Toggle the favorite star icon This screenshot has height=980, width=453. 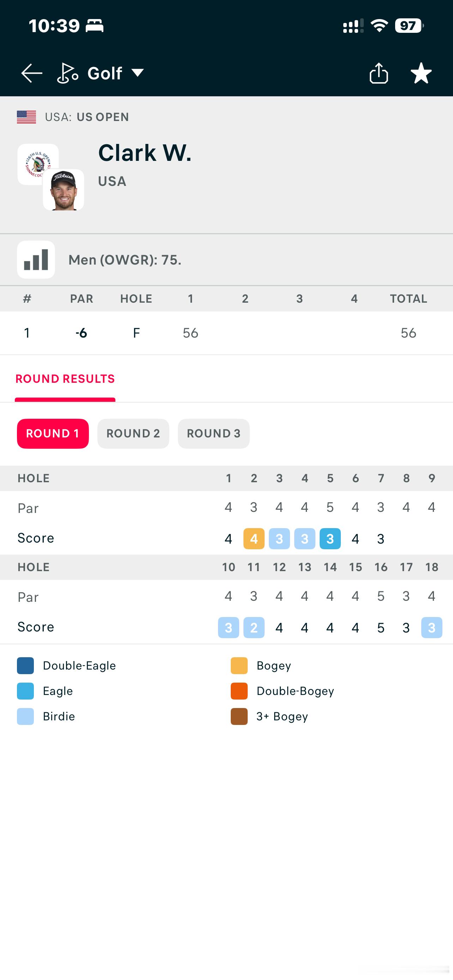click(421, 73)
